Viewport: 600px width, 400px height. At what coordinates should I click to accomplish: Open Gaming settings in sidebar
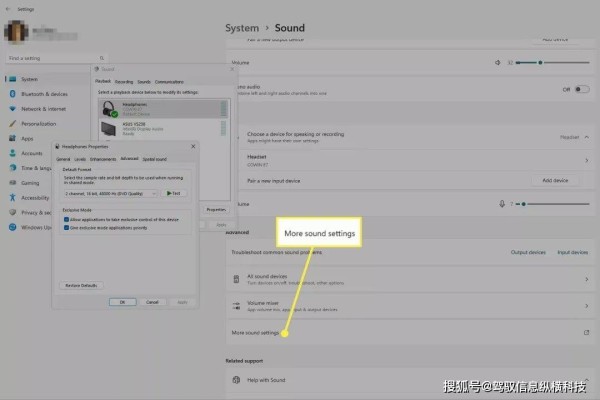(30, 183)
